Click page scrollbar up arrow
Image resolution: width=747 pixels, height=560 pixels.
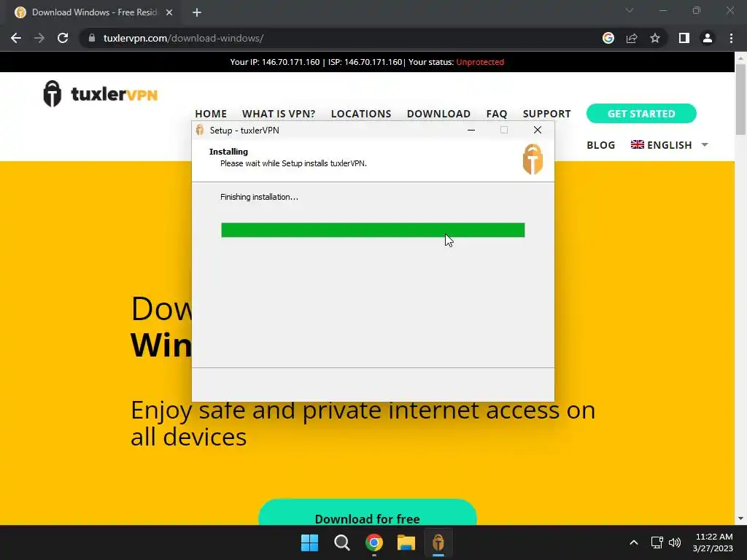tap(740, 58)
